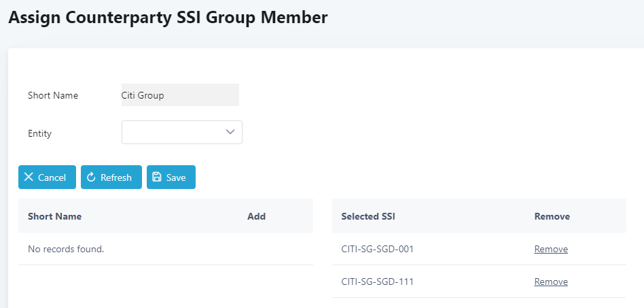This screenshot has height=308, width=644.
Task: Click the Short Name column header
Action: pyautogui.click(x=54, y=216)
